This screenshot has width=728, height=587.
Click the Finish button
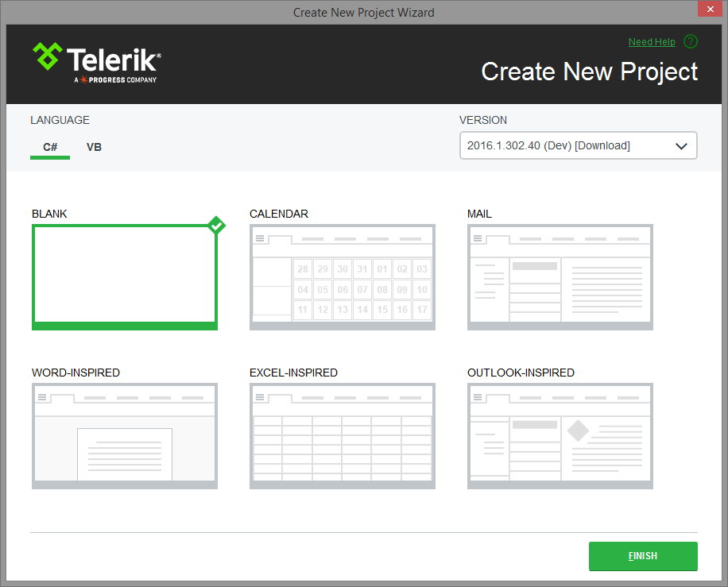(x=643, y=556)
